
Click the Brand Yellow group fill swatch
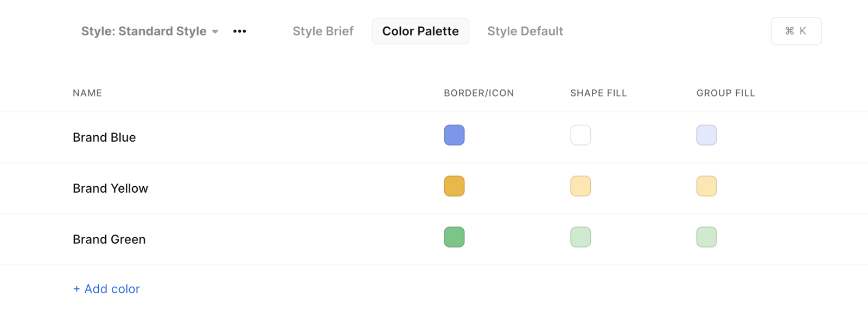click(x=706, y=186)
